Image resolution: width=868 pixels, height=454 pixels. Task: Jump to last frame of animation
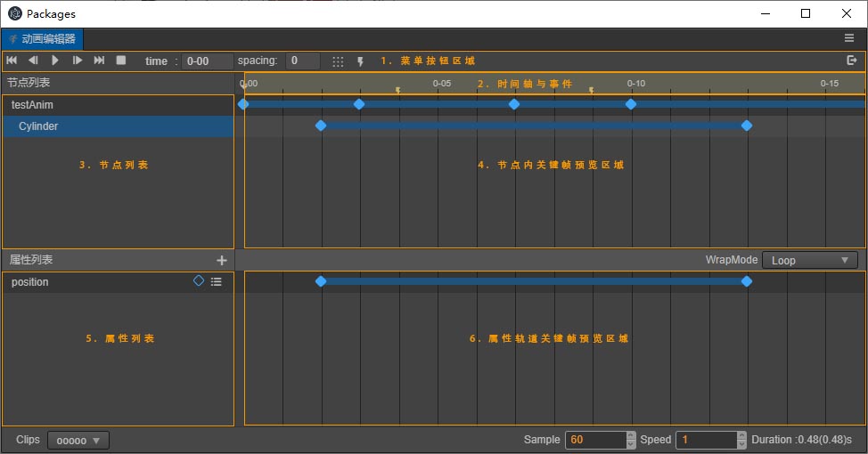click(x=99, y=61)
